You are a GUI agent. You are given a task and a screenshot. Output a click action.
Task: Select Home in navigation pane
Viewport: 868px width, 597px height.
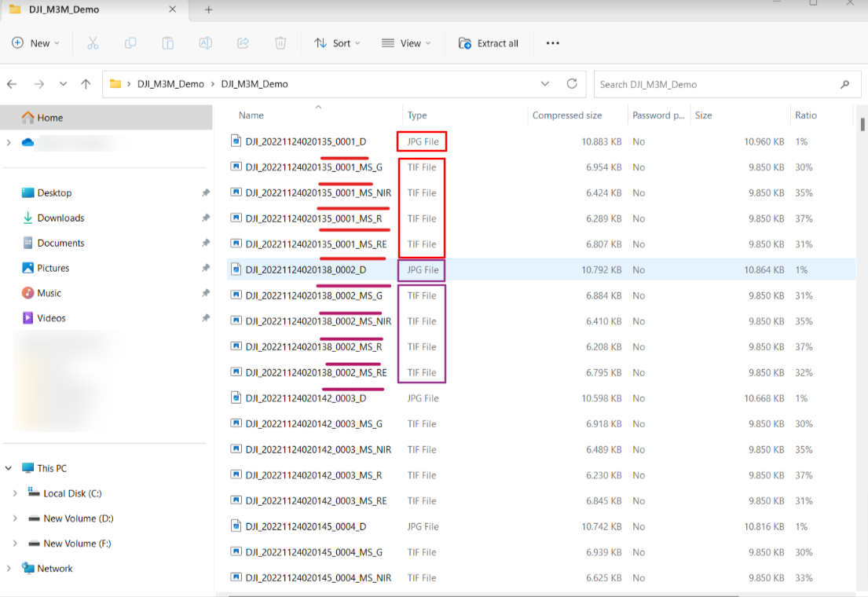(x=106, y=117)
